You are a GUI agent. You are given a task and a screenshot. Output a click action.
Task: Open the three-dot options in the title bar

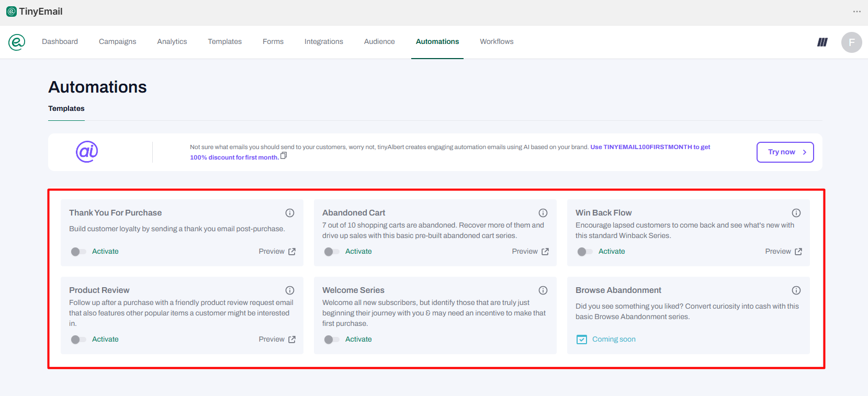(x=856, y=12)
